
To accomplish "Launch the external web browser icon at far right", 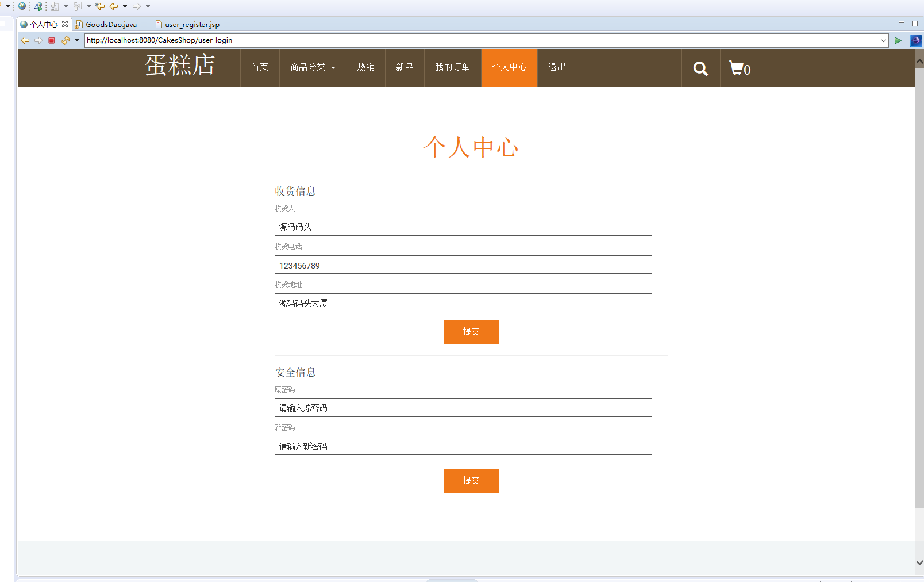I will pyautogui.click(x=915, y=40).
